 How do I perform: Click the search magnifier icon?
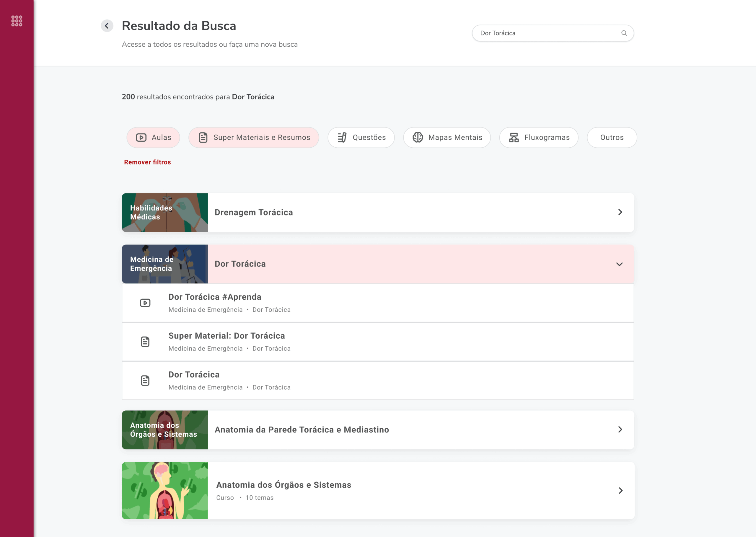point(624,33)
